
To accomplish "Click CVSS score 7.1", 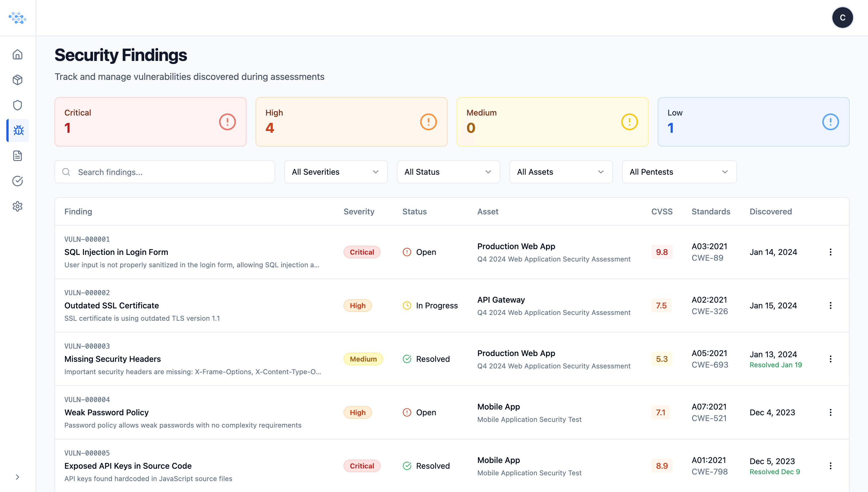I will [x=660, y=412].
